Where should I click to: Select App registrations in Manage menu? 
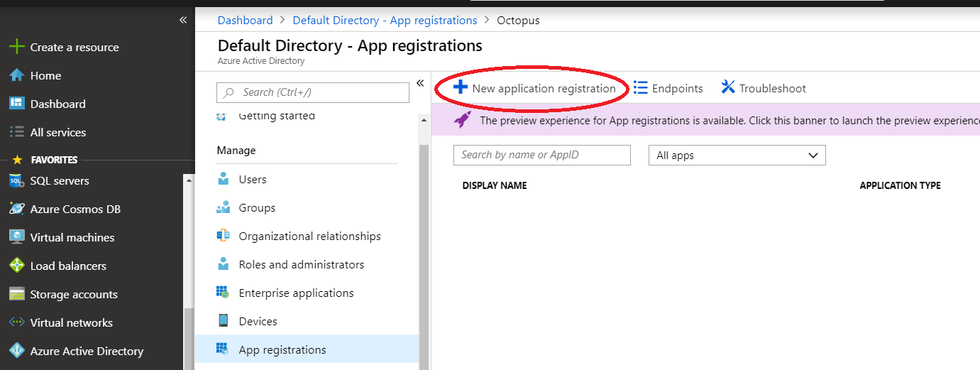coord(282,349)
